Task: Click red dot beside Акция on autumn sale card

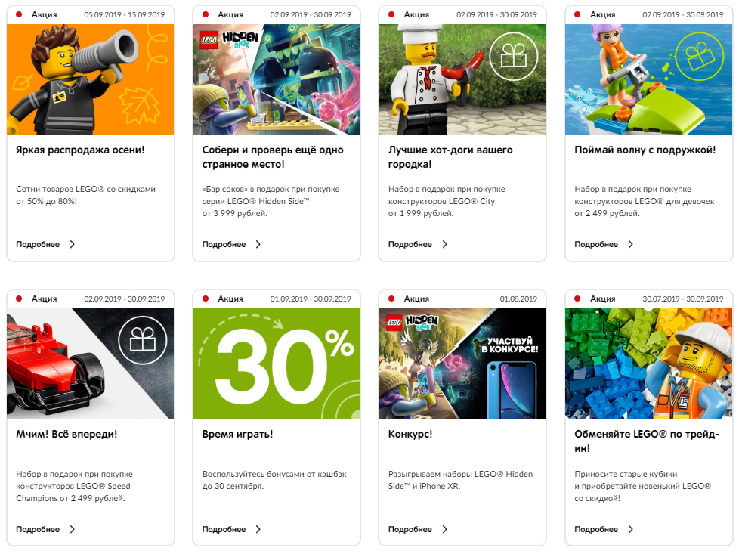Action: pyautogui.click(x=19, y=14)
